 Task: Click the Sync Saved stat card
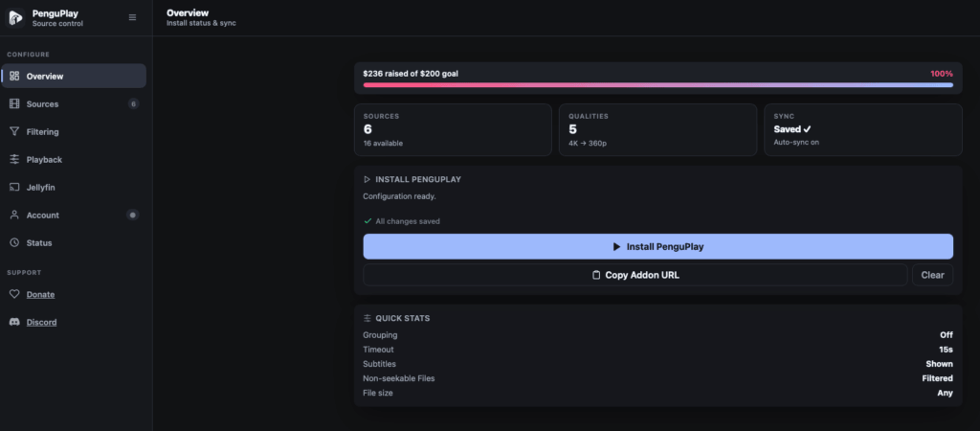[x=863, y=129]
